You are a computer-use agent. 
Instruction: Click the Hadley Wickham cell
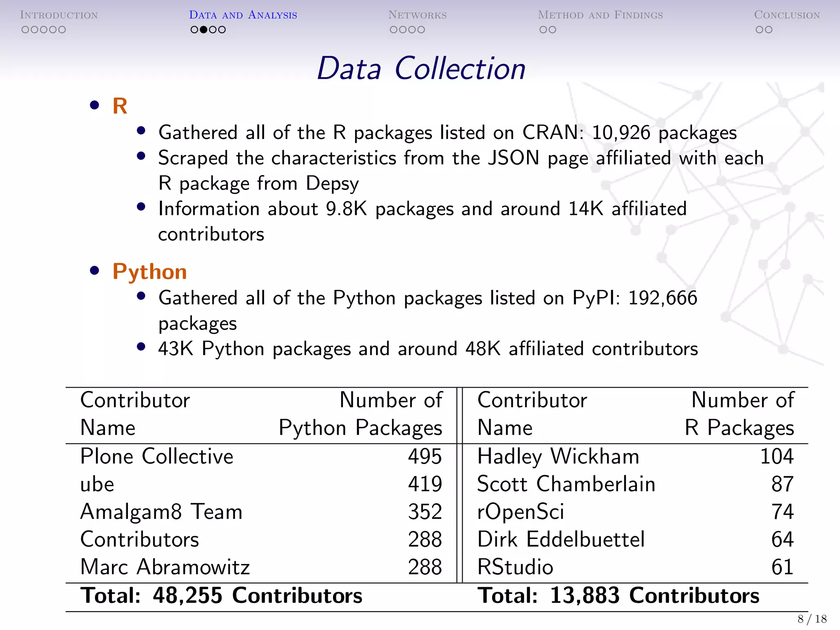(x=558, y=457)
